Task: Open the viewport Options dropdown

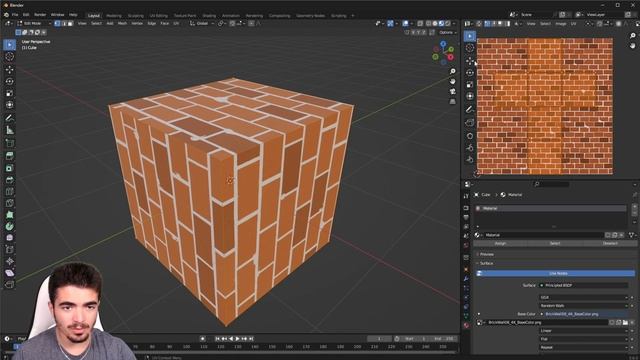Action: 448,32
